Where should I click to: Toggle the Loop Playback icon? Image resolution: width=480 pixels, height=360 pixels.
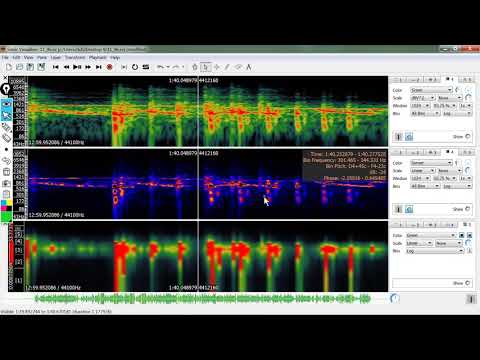[x=135, y=67]
